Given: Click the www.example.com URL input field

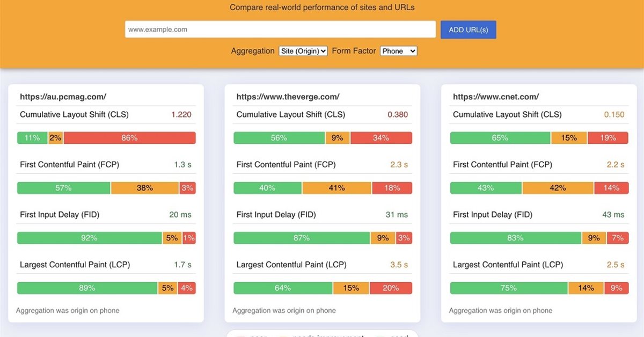Looking at the screenshot, I should [280, 30].
